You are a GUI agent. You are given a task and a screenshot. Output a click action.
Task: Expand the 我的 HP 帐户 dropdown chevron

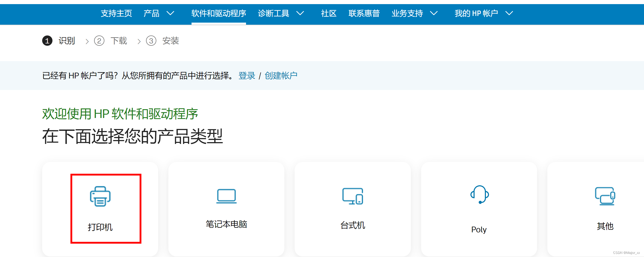[509, 13]
